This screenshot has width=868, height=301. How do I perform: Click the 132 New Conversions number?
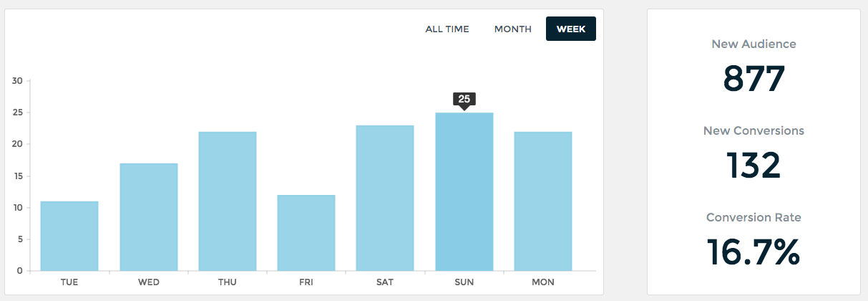(x=754, y=166)
